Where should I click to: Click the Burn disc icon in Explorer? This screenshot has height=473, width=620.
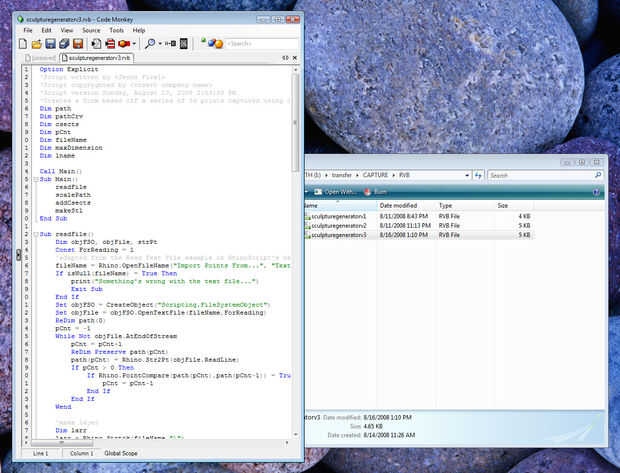(x=368, y=191)
